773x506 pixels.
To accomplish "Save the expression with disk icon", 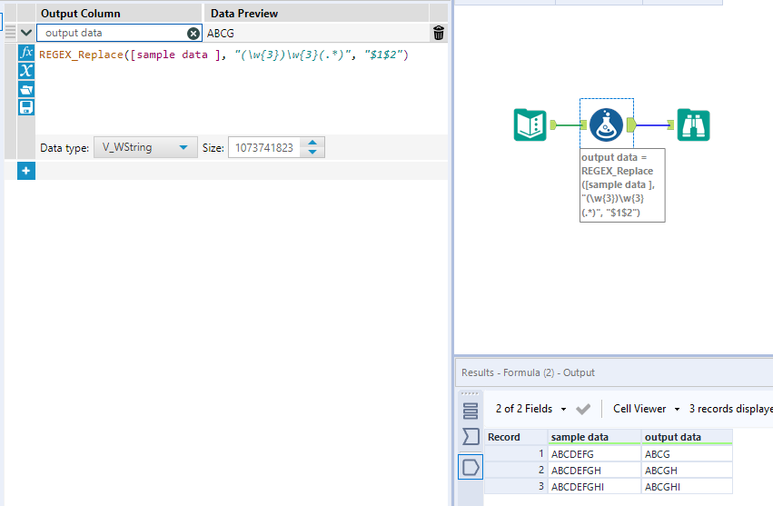I will click(26, 107).
